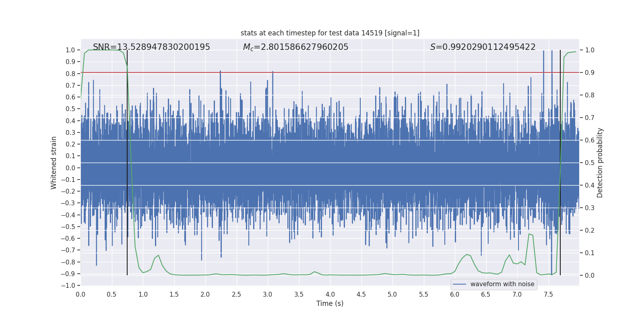Click the 'waveform with noise' legend label
This screenshot has width=644, height=322.
pyautogui.click(x=502, y=284)
